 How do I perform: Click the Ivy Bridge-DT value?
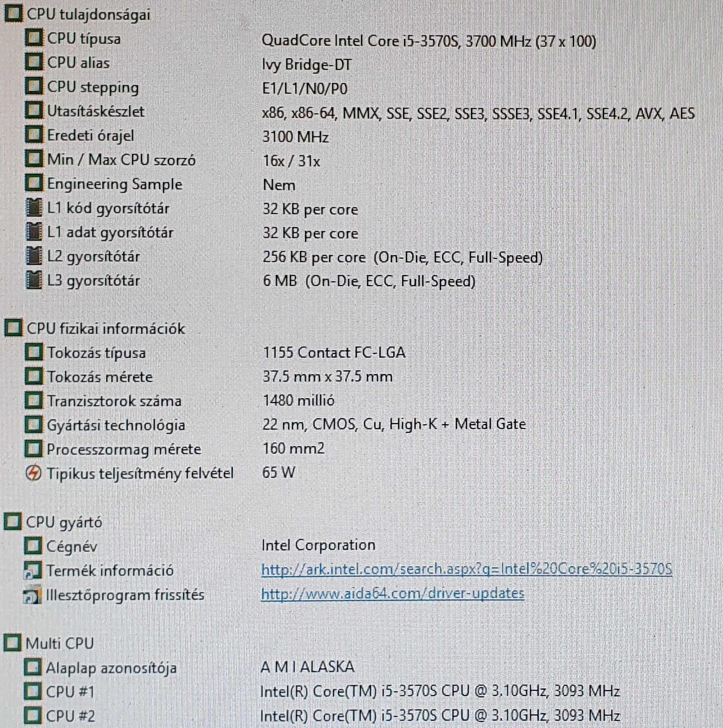[307, 65]
